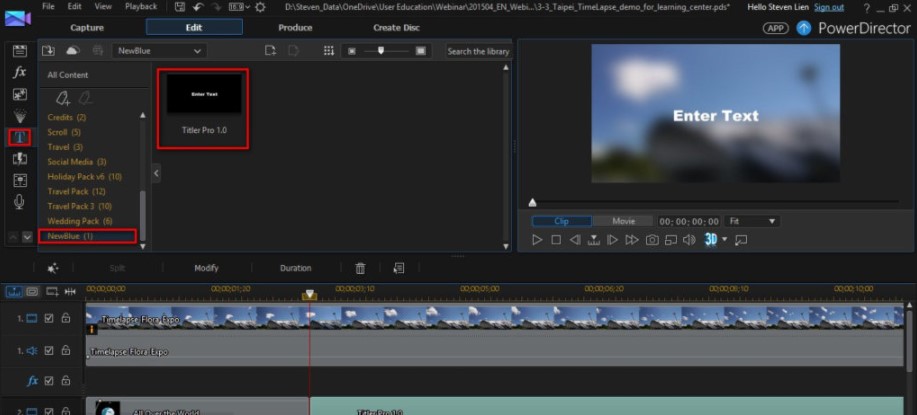Open the View menu

103,6
